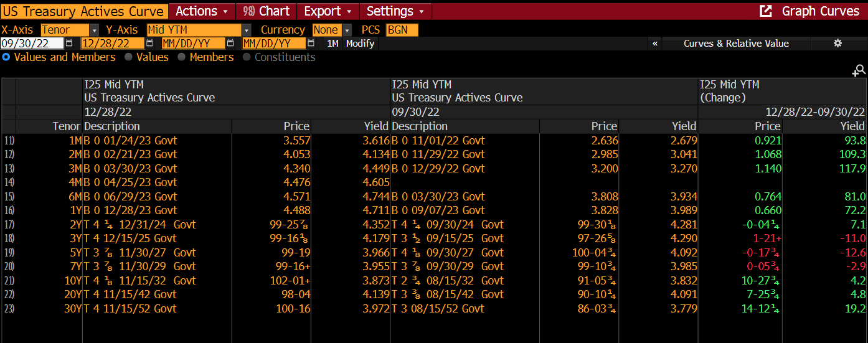Open the 98) Chart tab
This screenshot has height=343, width=868.
[x=267, y=11]
